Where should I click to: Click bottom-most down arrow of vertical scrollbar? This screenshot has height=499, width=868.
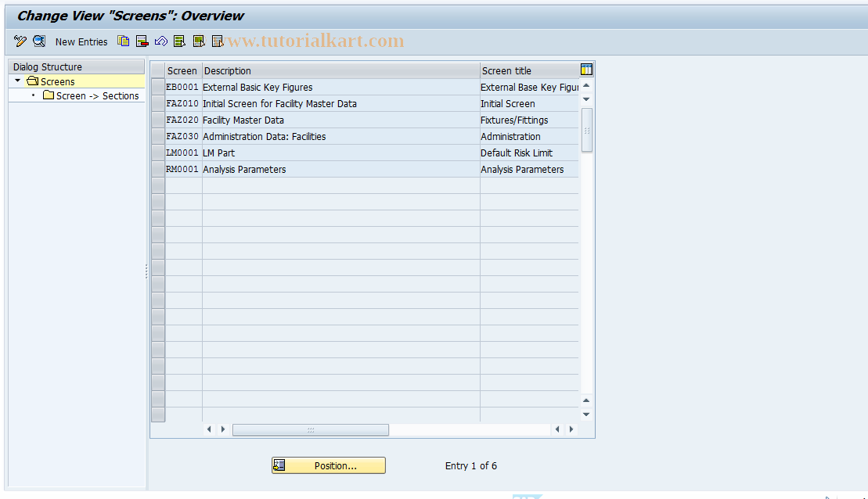(586, 415)
